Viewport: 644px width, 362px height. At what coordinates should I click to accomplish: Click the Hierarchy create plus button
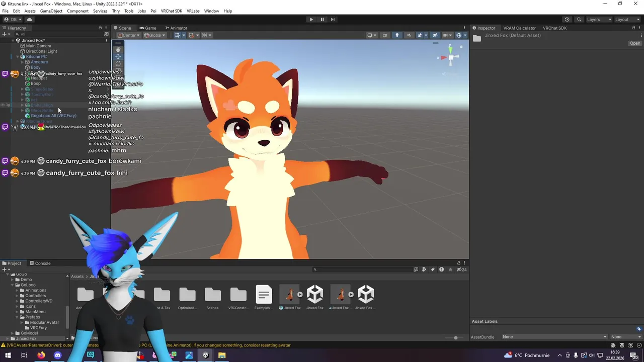(x=4, y=35)
